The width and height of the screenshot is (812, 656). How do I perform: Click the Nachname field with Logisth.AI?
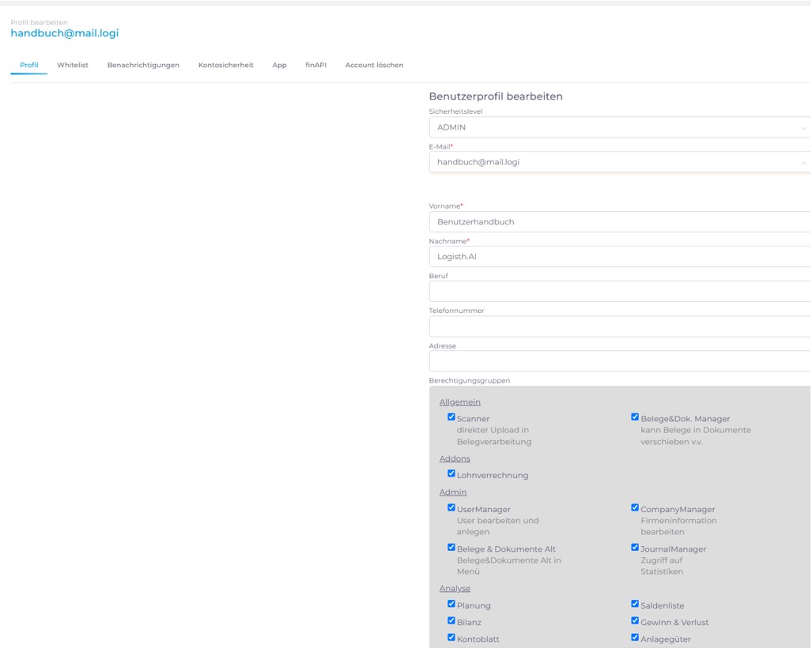tap(620, 256)
